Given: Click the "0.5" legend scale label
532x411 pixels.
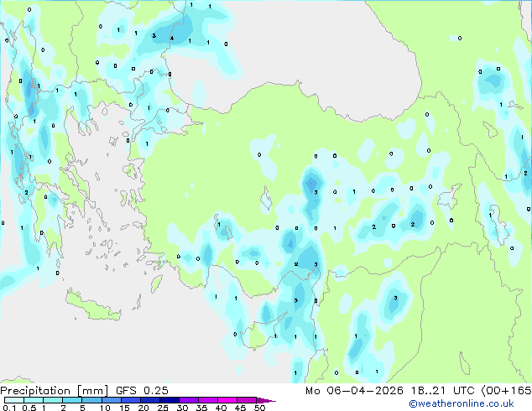Looking at the screenshot, I should [x=29, y=408].
